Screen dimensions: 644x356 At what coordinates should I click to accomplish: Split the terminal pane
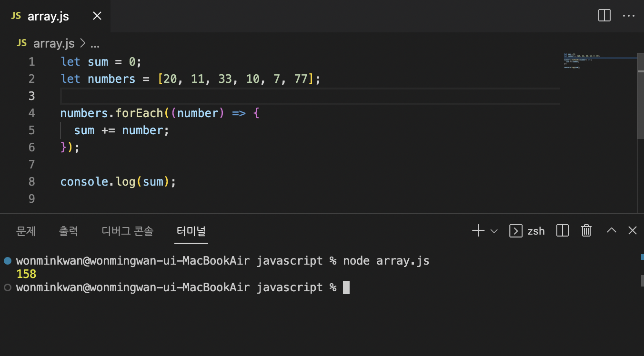tap(563, 231)
